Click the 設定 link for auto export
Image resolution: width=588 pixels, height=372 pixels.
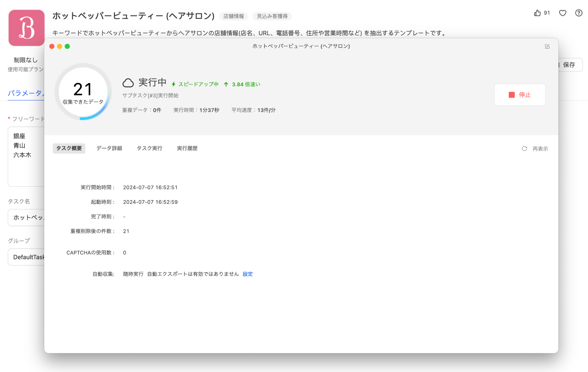(x=247, y=274)
